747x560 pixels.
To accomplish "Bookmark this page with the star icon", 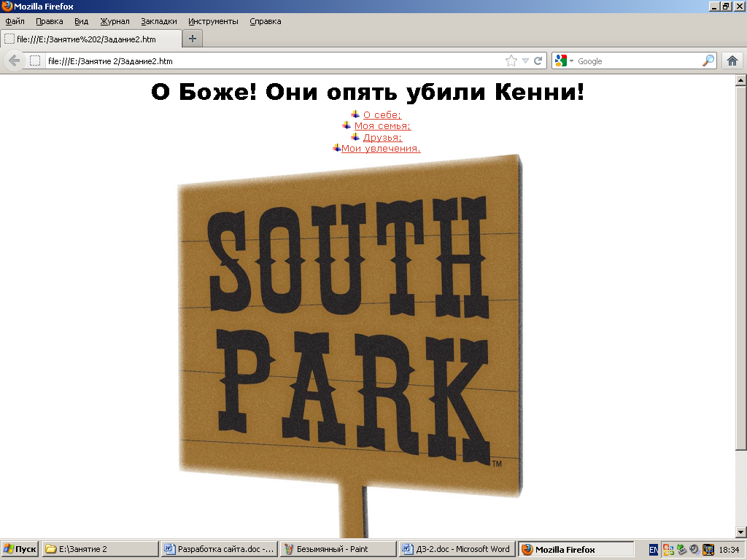I will coord(511,61).
